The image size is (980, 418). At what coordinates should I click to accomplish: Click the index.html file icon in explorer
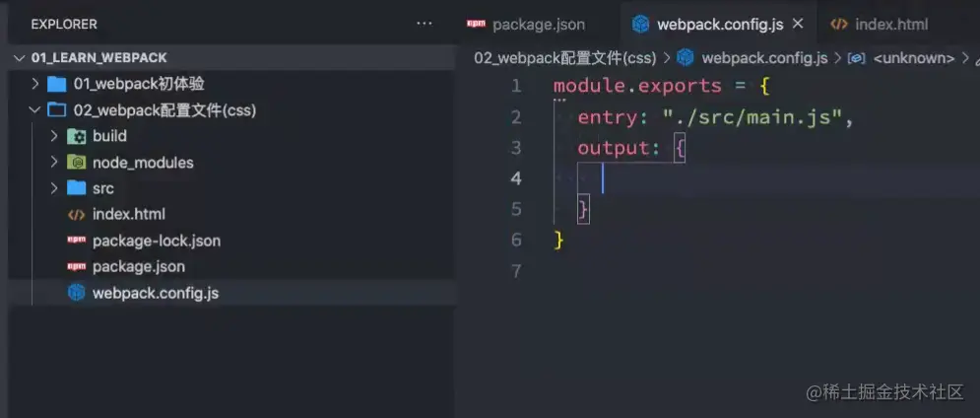coord(76,215)
